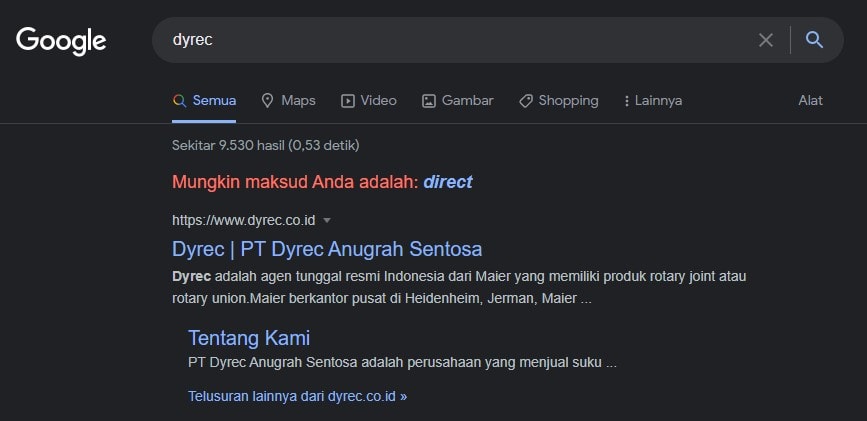The image size is (867, 421).
Task: Click the Video play icon
Action: pos(348,101)
